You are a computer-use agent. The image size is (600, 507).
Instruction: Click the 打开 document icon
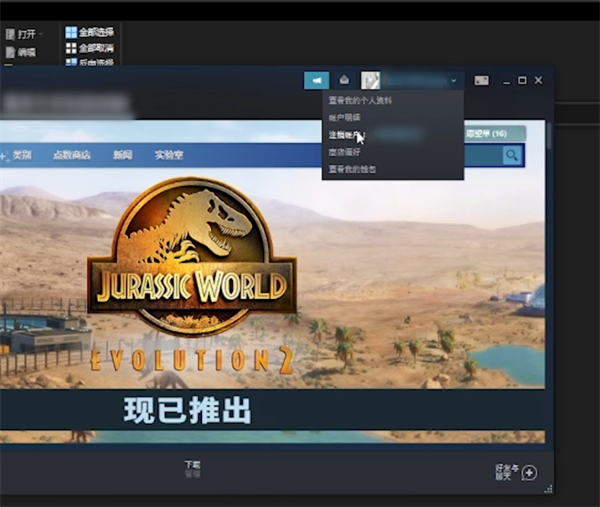tap(10, 34)
